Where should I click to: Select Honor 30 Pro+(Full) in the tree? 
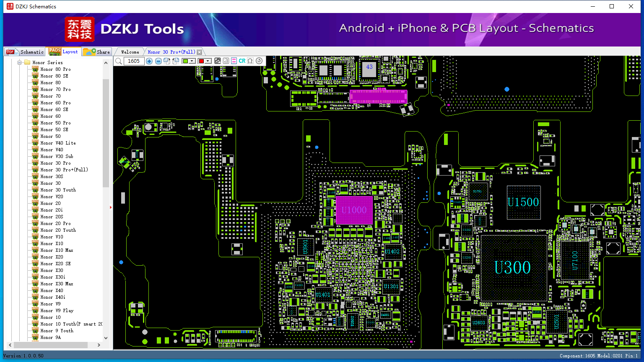point(64,170)
